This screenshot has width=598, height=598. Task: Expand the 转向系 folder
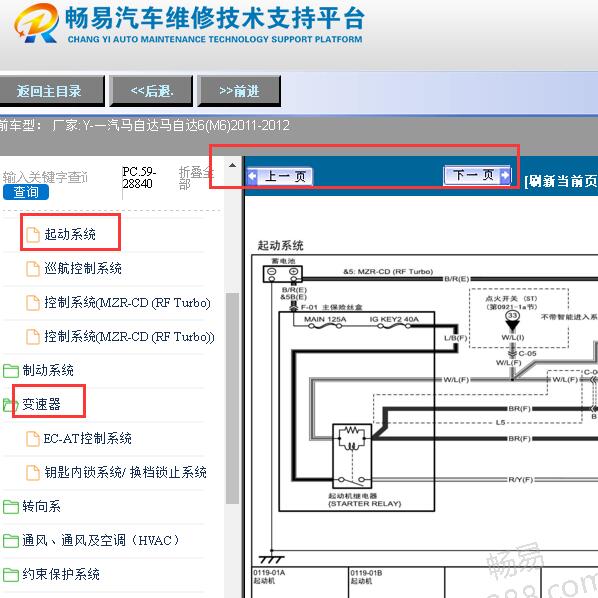point(41,506)
